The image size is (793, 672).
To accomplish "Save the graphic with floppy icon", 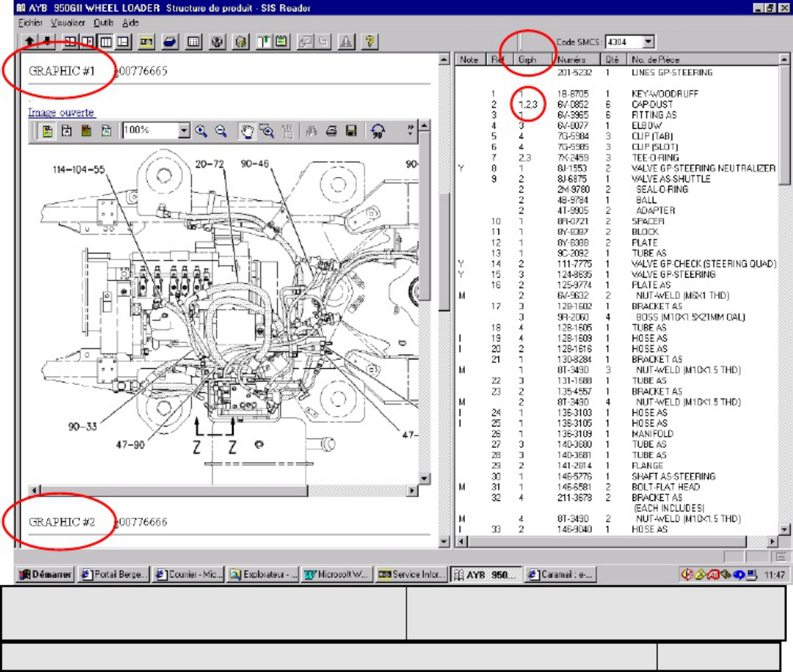I will click(x=351, y=131).
